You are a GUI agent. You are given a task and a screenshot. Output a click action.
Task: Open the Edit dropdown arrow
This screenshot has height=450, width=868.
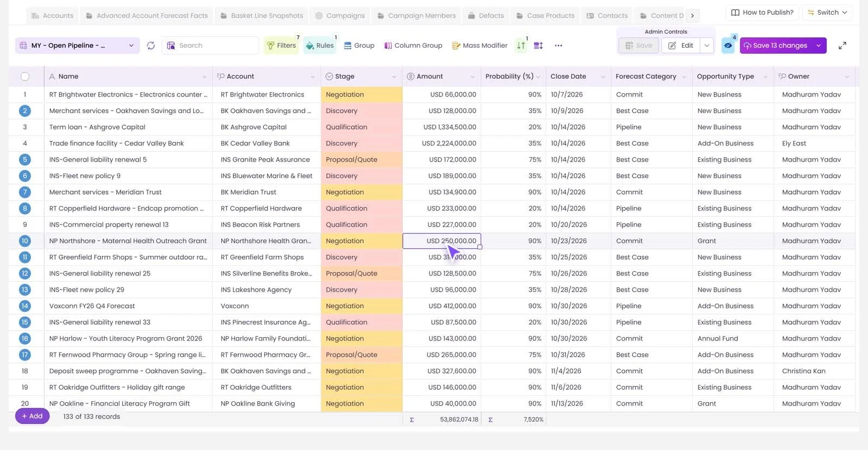tap(707, 46)
